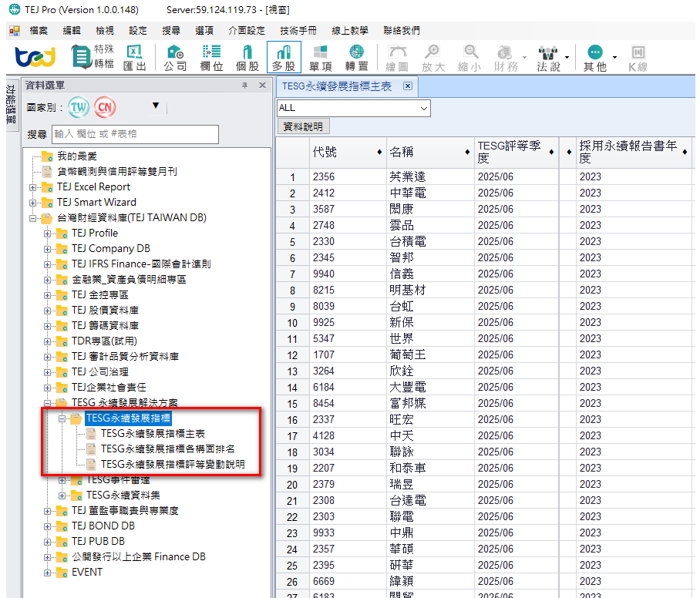Open TESG永續發展指標評等變動說明 table
Screen dimensions: 700x598
coord(173,465)
